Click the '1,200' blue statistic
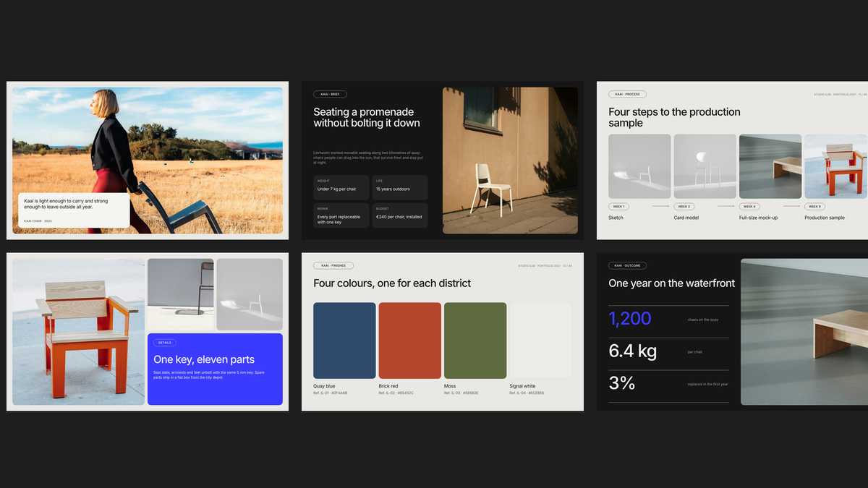The height and width of the screenshot is (488, 868). pyautogui.click(x=630, y=319)
